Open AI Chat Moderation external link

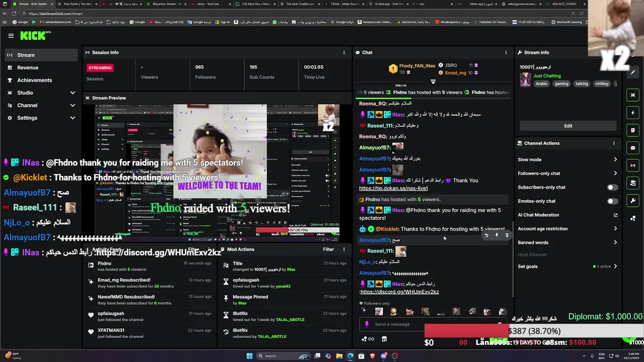click(615, 215)
